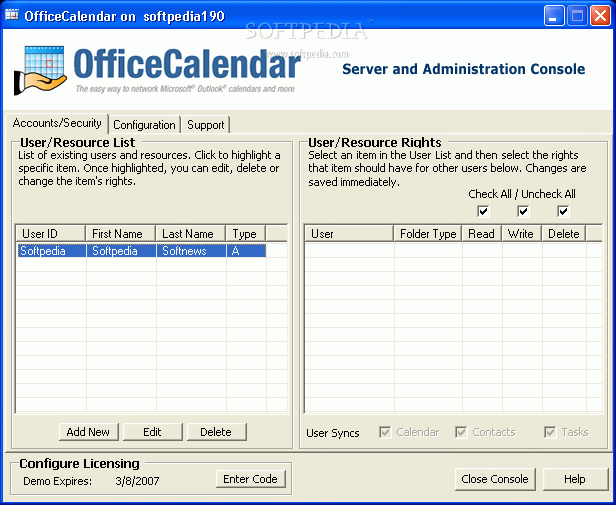Select the Softpedia User ID cell
The width and height of the screenshot is (616, 505).
[51, 251]
